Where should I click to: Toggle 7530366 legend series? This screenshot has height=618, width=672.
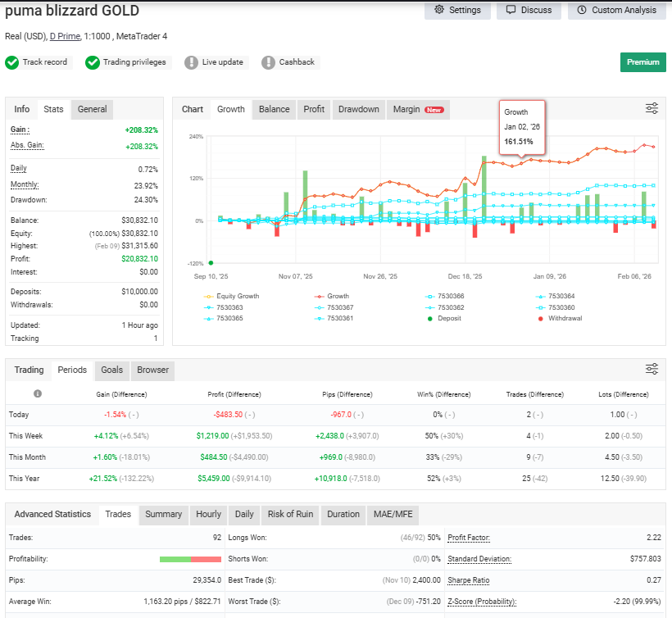tap(444, 296)
